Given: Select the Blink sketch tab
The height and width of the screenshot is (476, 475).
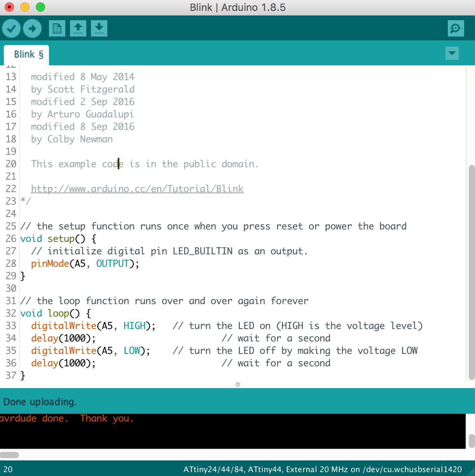Looking at the screenshot, I should [x=26, y=54].
